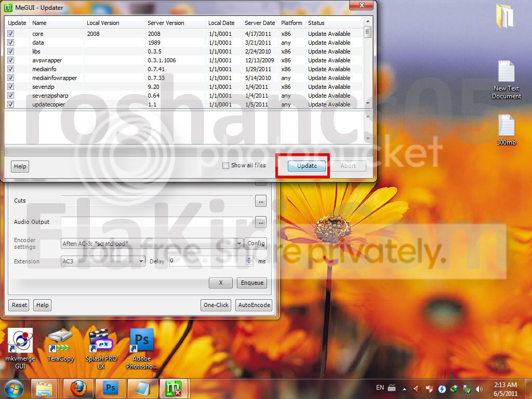The width and height of the screenshot is (532, 399).
Task: Click the One-Click button
Action: click(x=216, y=305)
